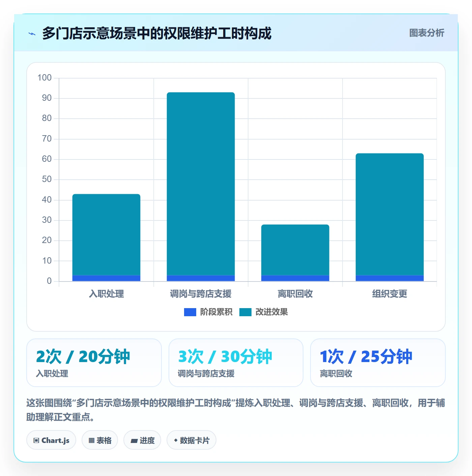The height and width of the screenshot is (476, 472).
Task: Click the 100 y-axis tick label
Action: tap(45, 78)
